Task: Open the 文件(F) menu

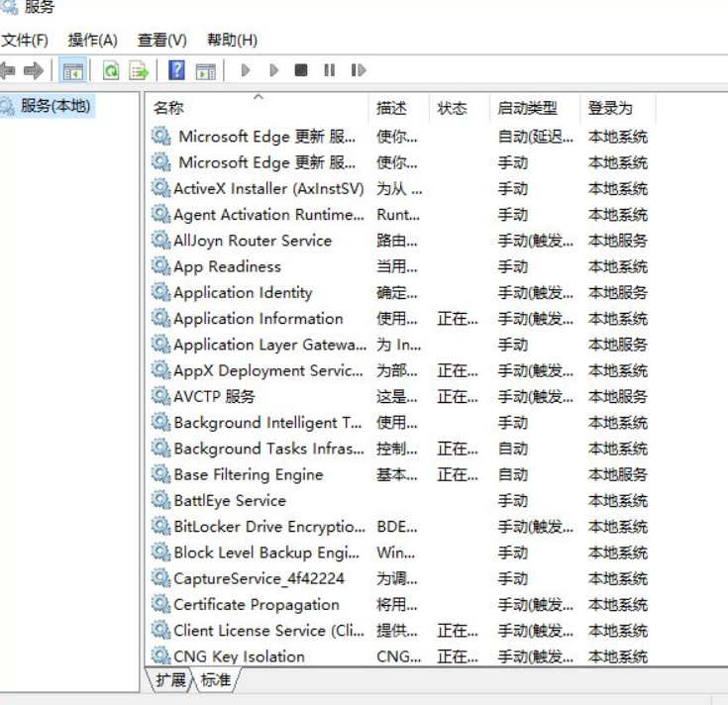Action: [x=25, y=41]
